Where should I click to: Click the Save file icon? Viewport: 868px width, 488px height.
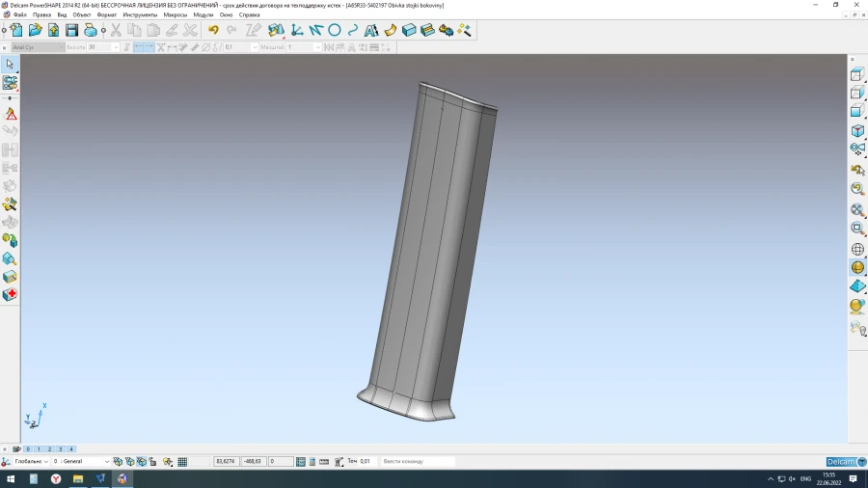71,30
